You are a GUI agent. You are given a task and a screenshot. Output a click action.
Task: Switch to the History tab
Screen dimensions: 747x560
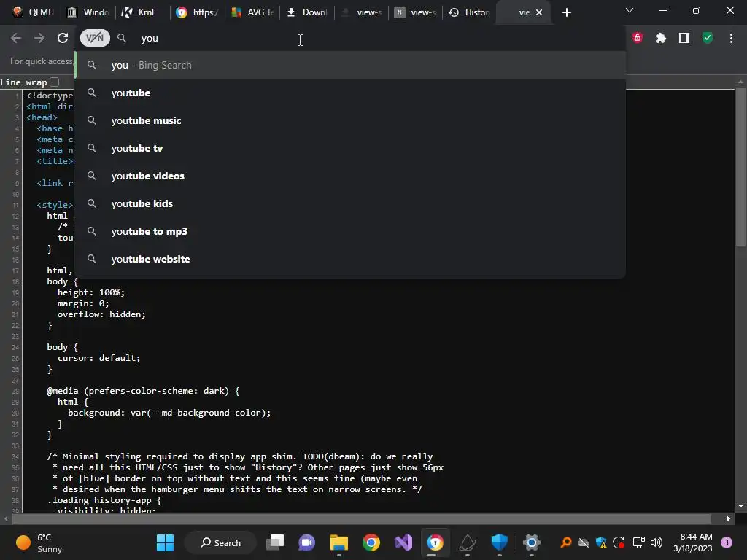tap(469, 12)
